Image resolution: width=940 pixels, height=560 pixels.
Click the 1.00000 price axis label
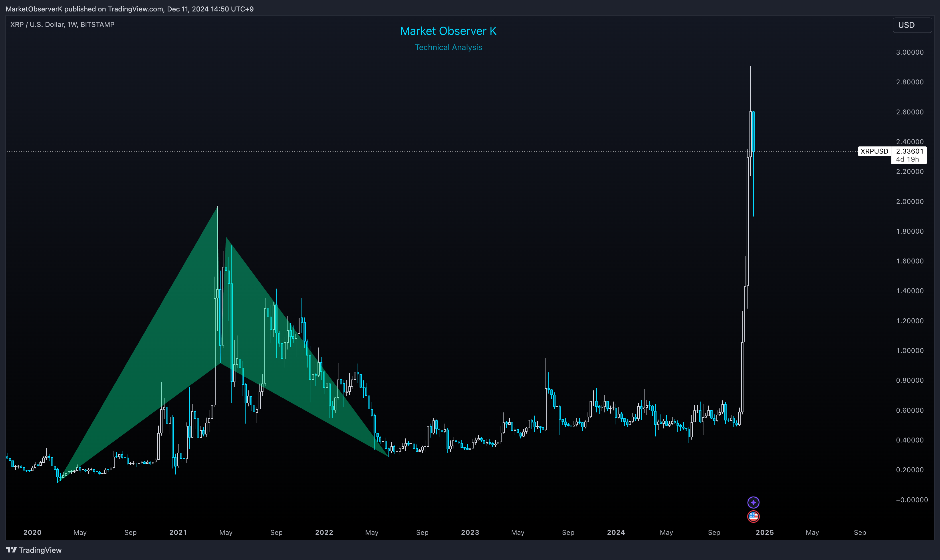tap(910, 350)
